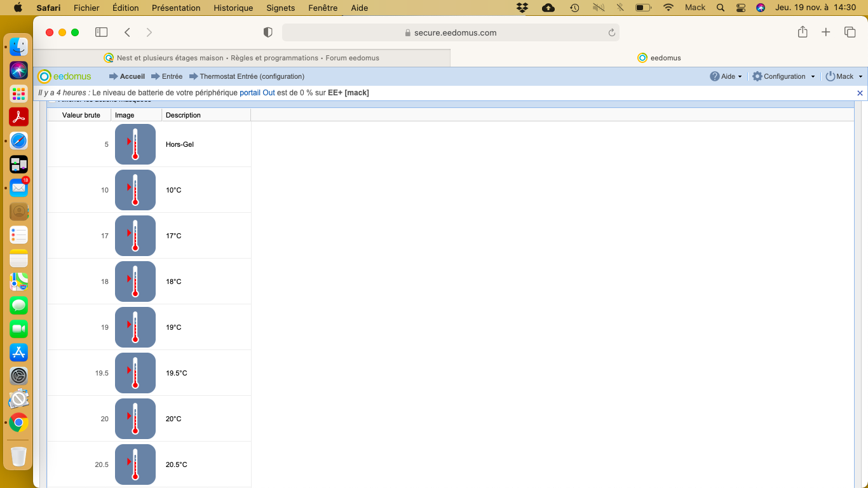Viewport: 868px width, 488px height.
Task: Click the Safari address bar
Action: pyautogui.click(x=451, y=32)
